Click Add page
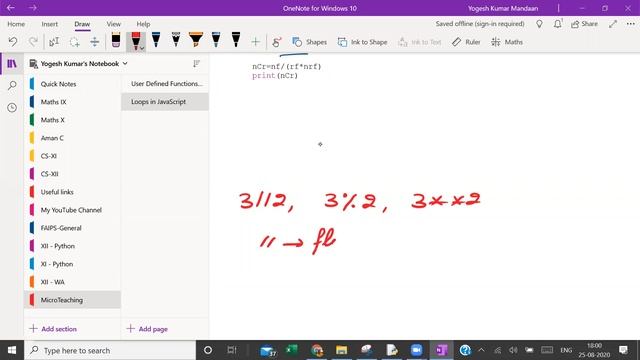Screen dimensions: 640x360 [x=147, y=329]
